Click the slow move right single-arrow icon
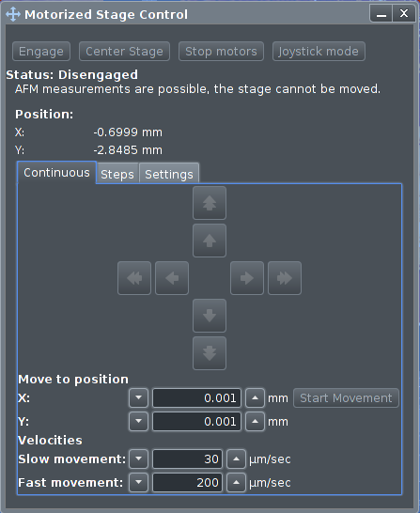420x513 pixels. (247, 278)
